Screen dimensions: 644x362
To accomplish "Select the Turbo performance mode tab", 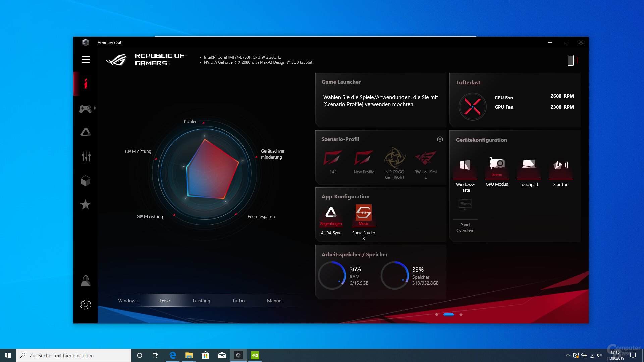I will (238, 301).
